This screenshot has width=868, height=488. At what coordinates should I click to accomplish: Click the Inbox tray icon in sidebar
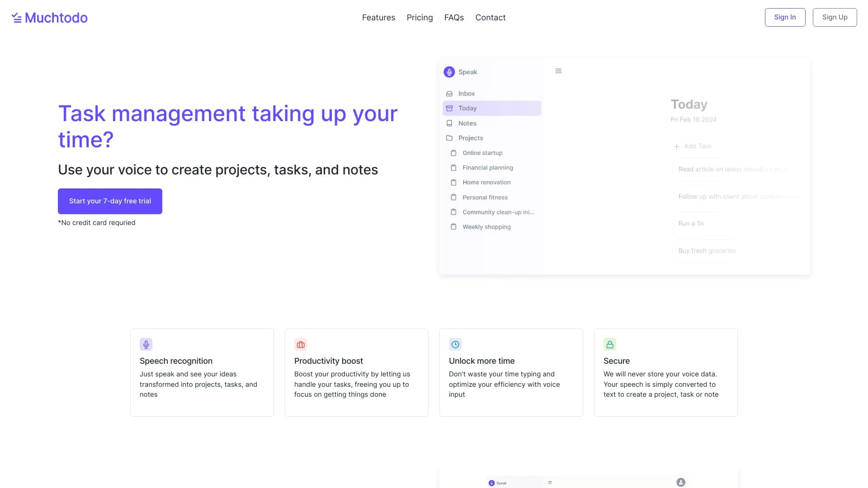(449, 94)
